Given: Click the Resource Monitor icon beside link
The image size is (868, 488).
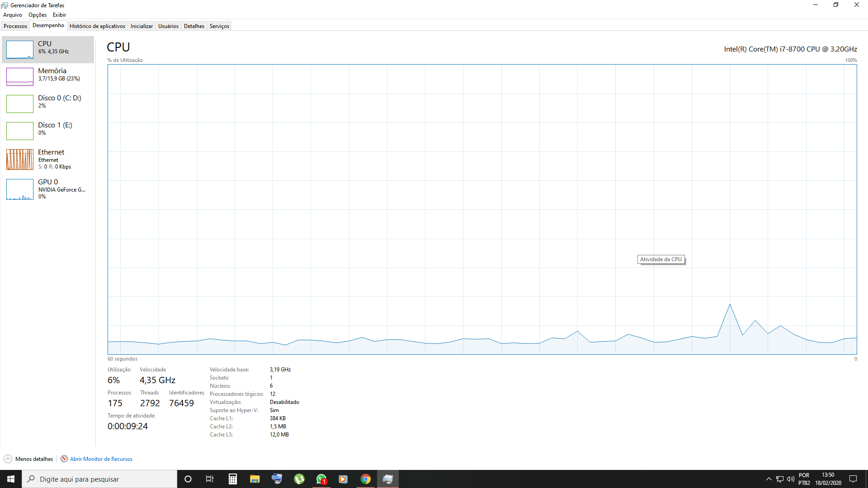Looking at the screenshot, I should [64, 459].
